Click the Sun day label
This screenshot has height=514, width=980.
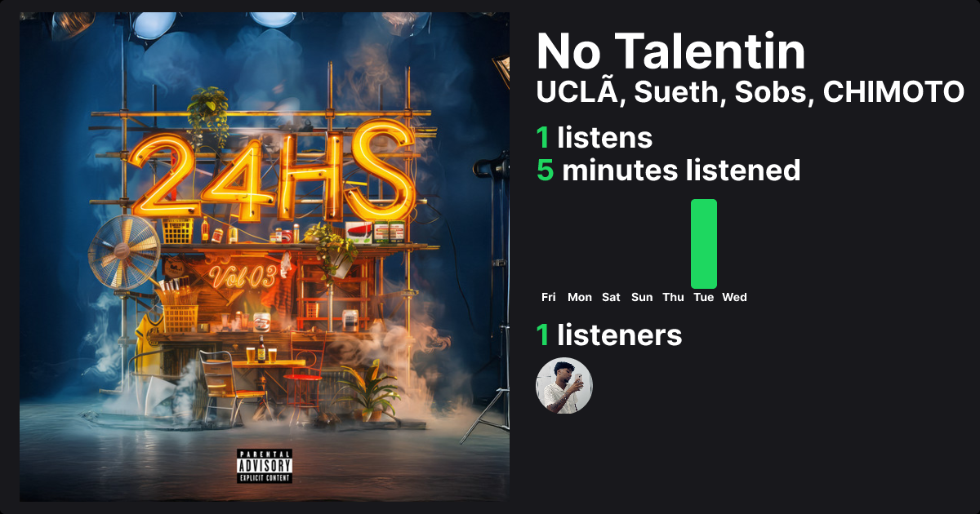coord(642,297)
